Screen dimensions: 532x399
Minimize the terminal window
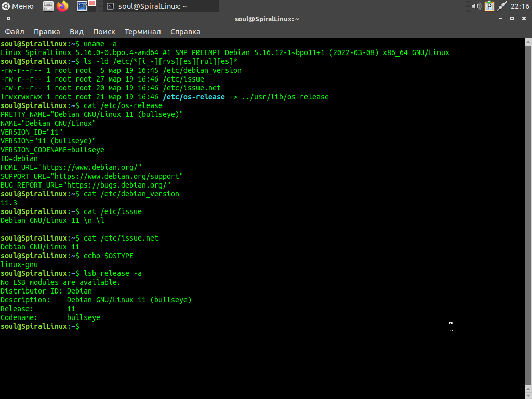(500, 19)
